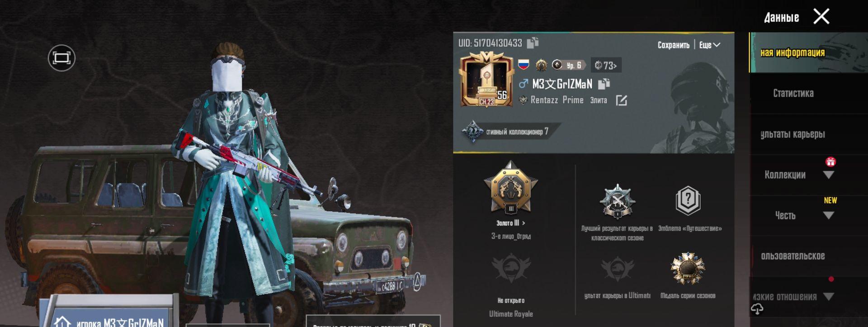Expand the Коллекции section arrow
868x327 pixels.
coord(828,175)
